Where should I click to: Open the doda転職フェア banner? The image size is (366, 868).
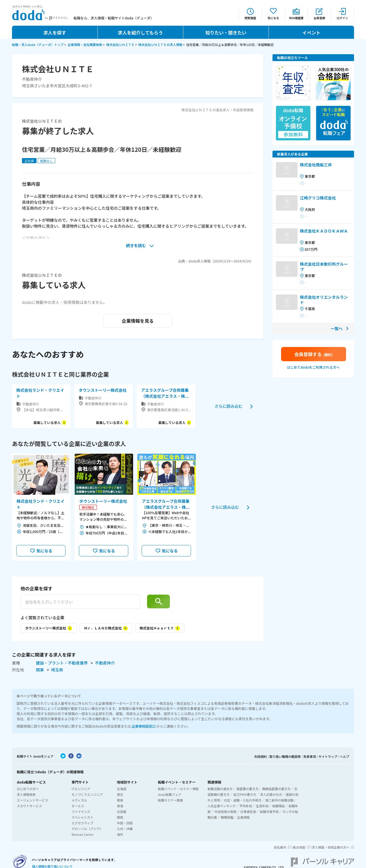click(333, 123)
